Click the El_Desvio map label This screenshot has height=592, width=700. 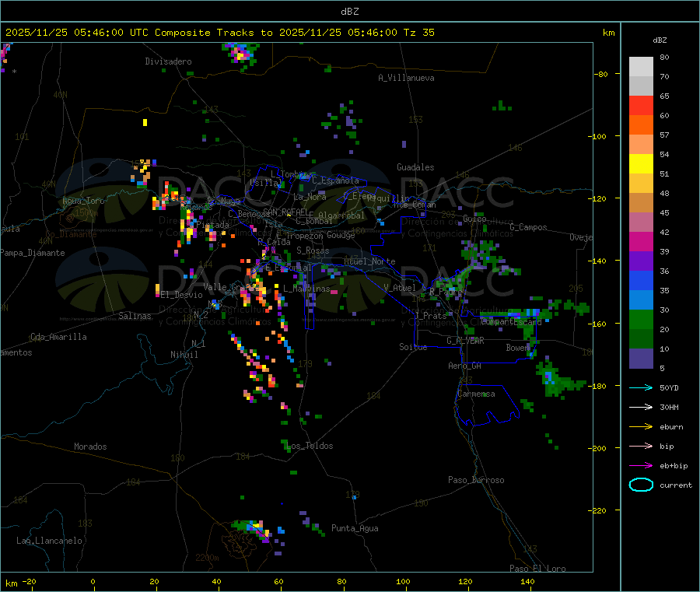click(x=181, y=295)
